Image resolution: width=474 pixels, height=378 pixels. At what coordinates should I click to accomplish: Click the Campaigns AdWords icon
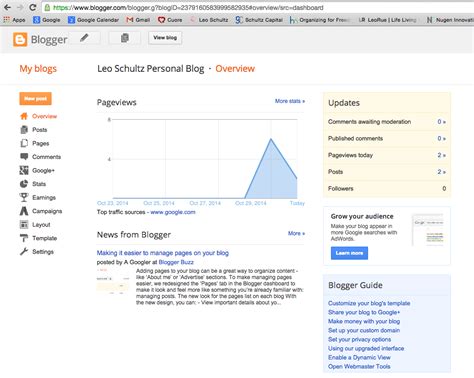(24, 211)
